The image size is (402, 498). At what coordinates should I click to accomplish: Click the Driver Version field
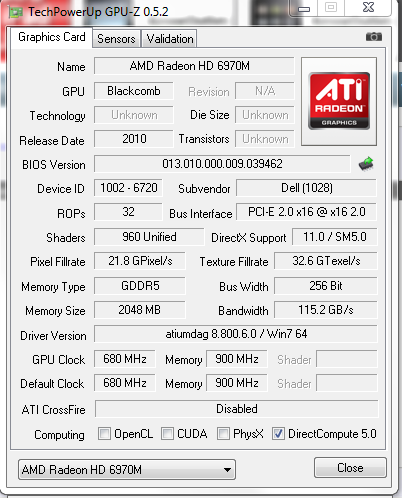pos(236,334)
